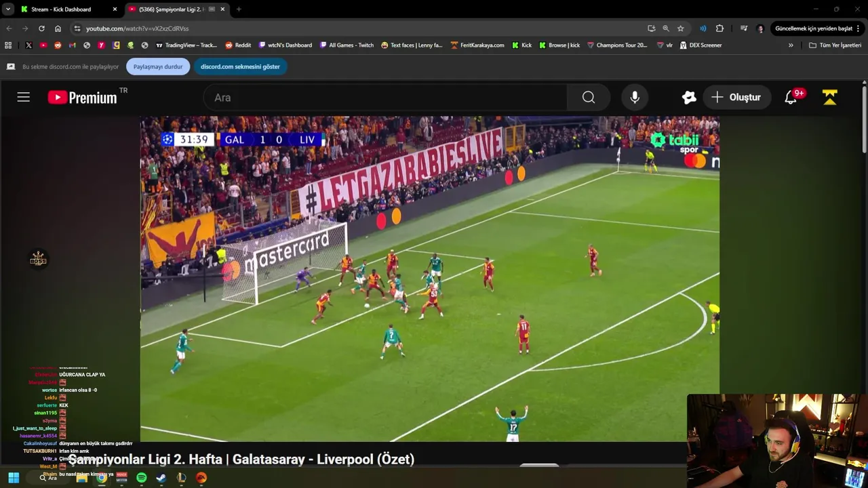The width and height of the screenshot is (868, 488).
Task: Open YouTube notifications bell
Action: pos(791,97)
